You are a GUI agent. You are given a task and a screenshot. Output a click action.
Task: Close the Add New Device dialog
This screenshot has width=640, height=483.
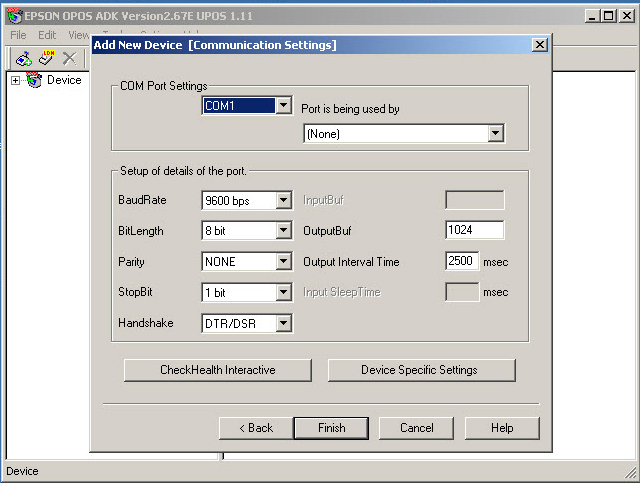click(x=540, y=45)
